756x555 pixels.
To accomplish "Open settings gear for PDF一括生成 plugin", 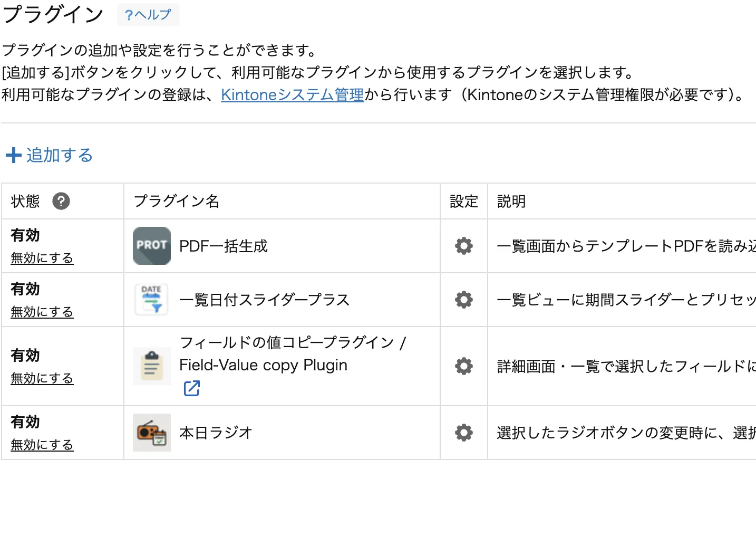I will tap(463, 246).
